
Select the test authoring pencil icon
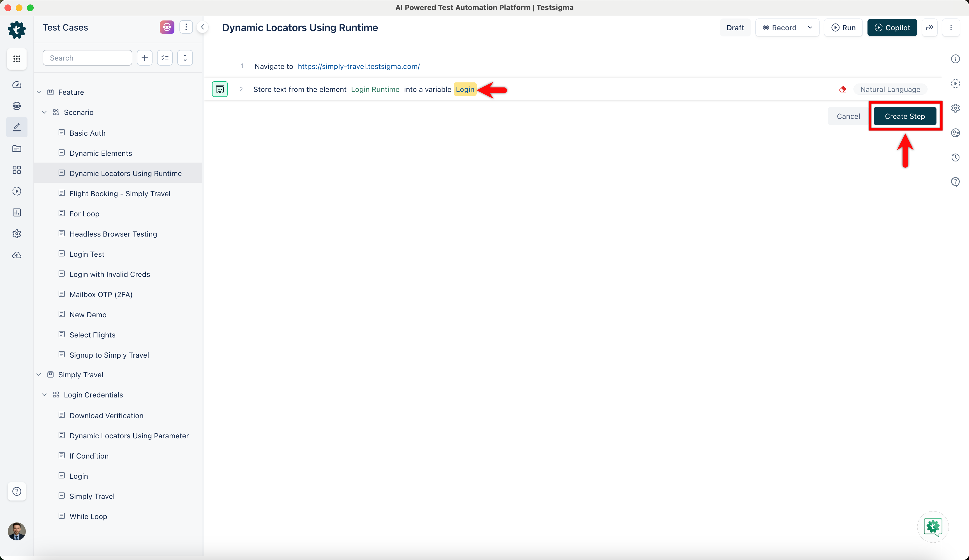pyautogui.click(x=17, y=127)
